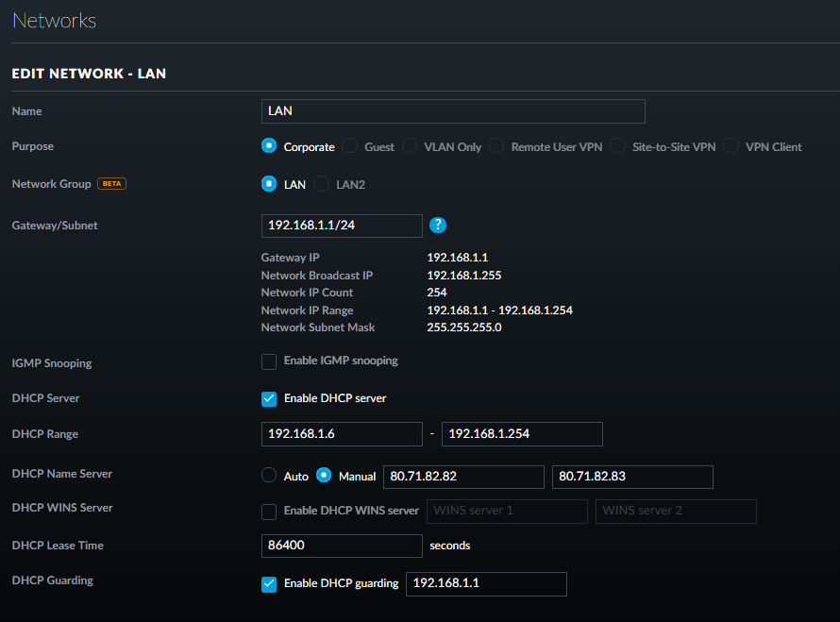Disable the DHCP guarding checkbox
This screenshot has height=622, width=840.
coord(269,583)
